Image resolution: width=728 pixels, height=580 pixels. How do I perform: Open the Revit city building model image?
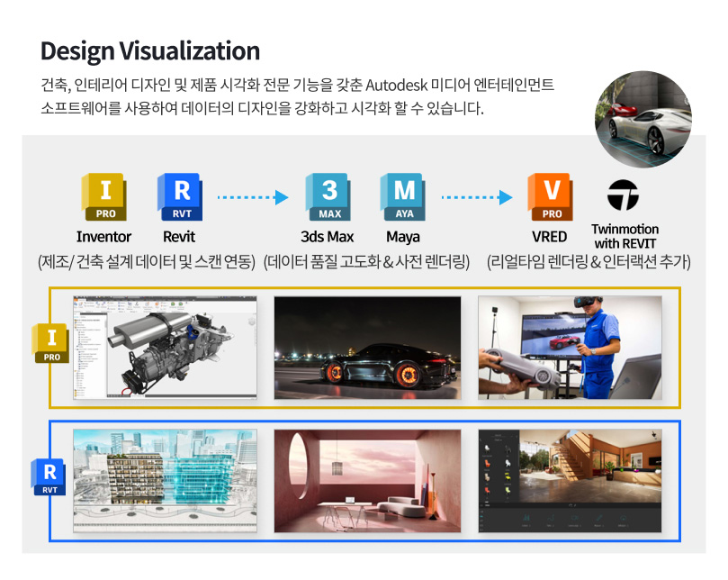point(165,481)
